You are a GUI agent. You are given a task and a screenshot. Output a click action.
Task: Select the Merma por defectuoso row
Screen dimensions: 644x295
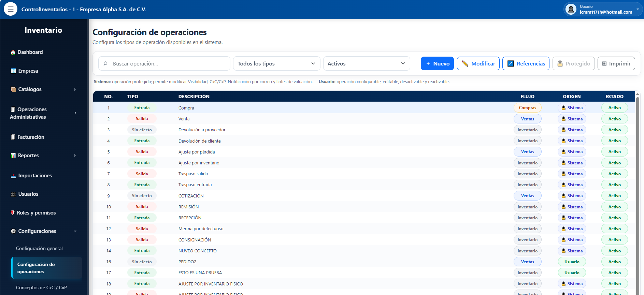(x=364, y=229)
